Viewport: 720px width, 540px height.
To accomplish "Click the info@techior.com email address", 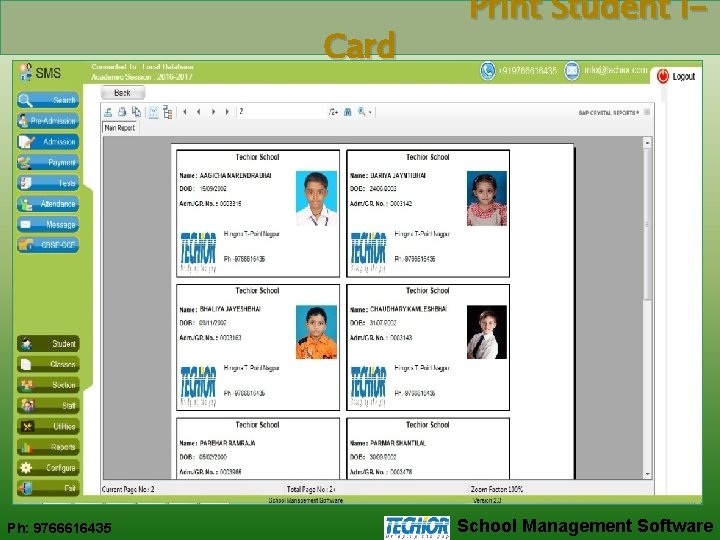I will point(616,70).
